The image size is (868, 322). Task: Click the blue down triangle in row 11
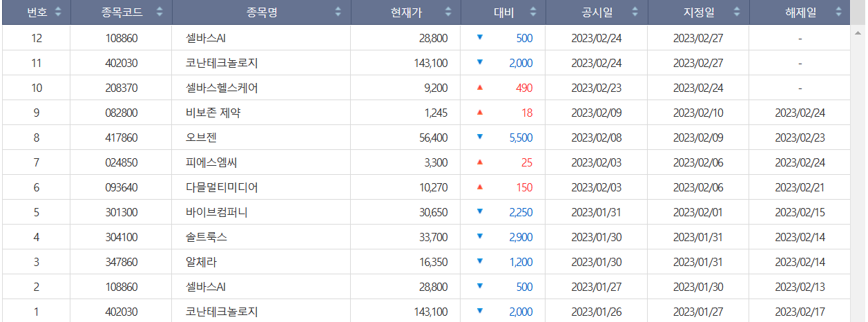point(480,62)
